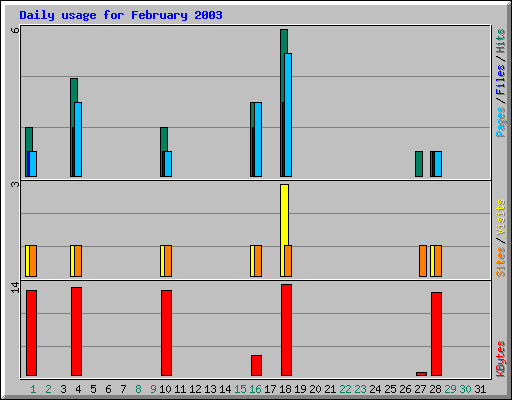This screenshot has width=512, height=400.
Task: Click the x-axis day number 10
Action: (165, 389)
